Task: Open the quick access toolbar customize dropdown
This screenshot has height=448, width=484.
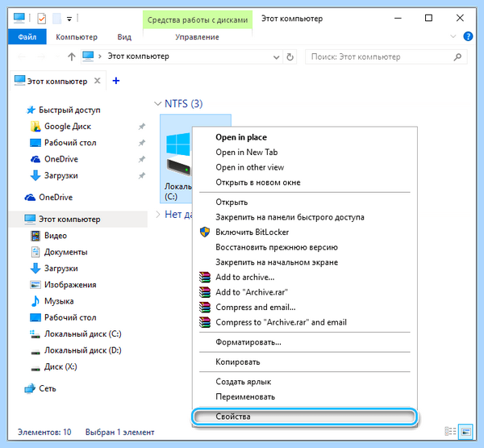Action: (69, 19)
